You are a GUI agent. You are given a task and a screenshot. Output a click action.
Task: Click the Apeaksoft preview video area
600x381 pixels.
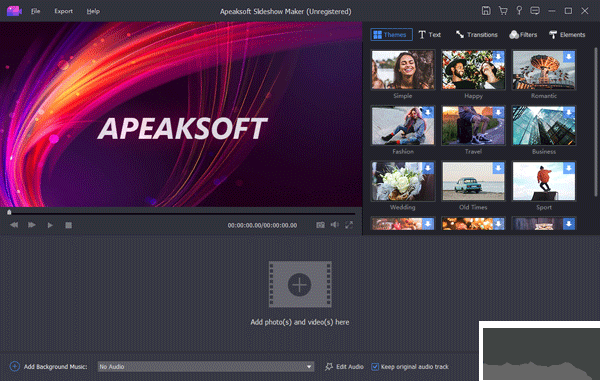[181, 114]
